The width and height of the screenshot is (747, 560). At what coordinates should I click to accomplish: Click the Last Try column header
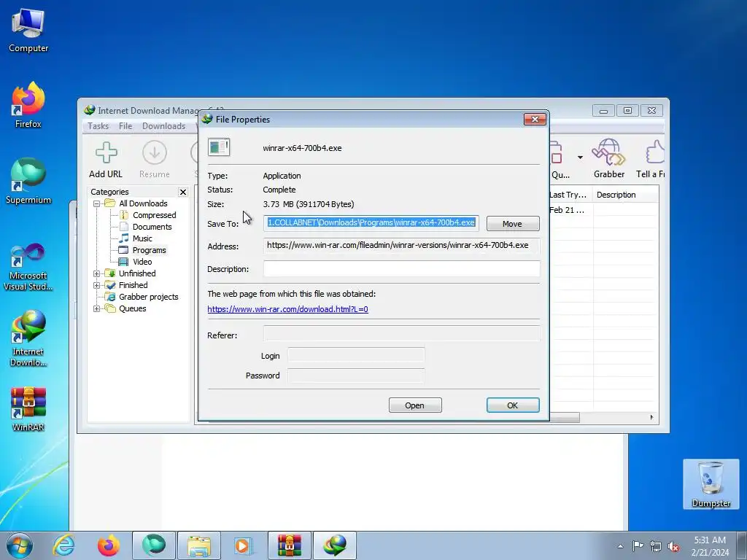coord(570,195)
